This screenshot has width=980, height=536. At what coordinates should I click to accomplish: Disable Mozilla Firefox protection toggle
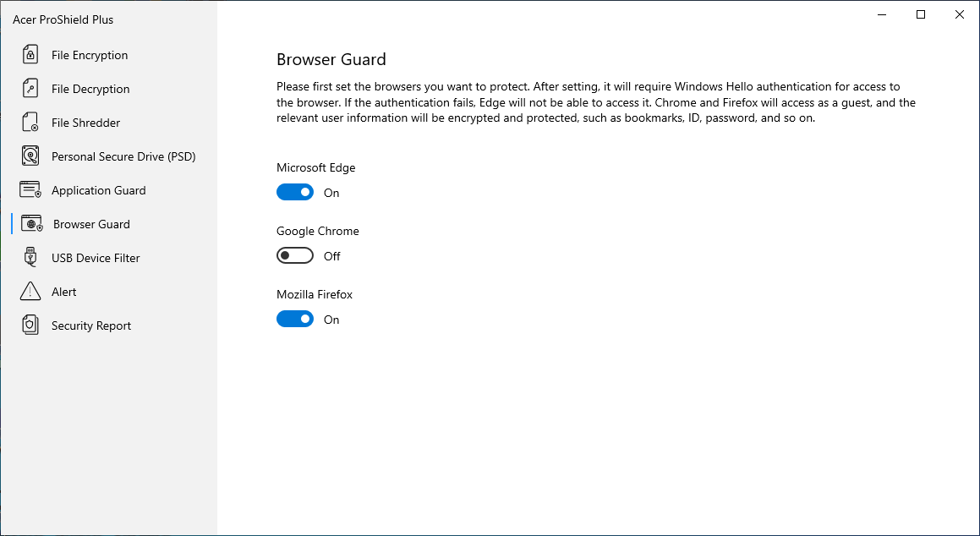click(295, 320)
